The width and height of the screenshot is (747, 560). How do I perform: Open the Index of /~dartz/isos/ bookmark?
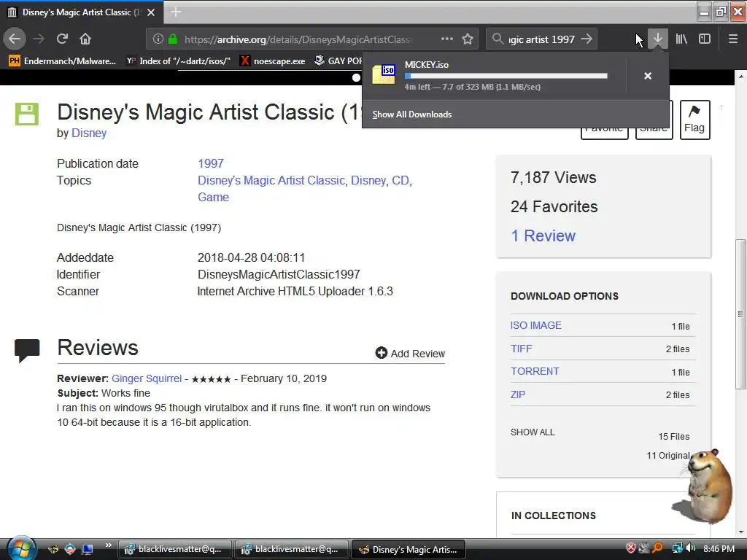tap(178, 61)
